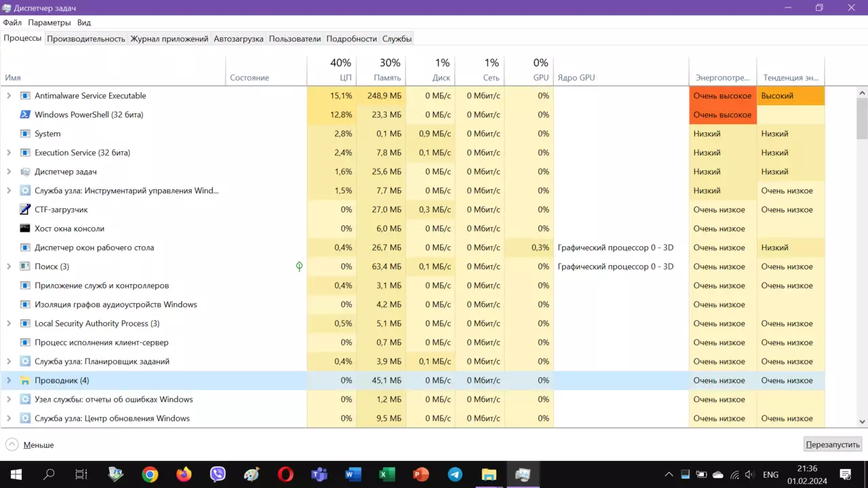Open PowerPoint from the taskbar
This screenshot has width=868, height=488.
(x=421, y=474)
